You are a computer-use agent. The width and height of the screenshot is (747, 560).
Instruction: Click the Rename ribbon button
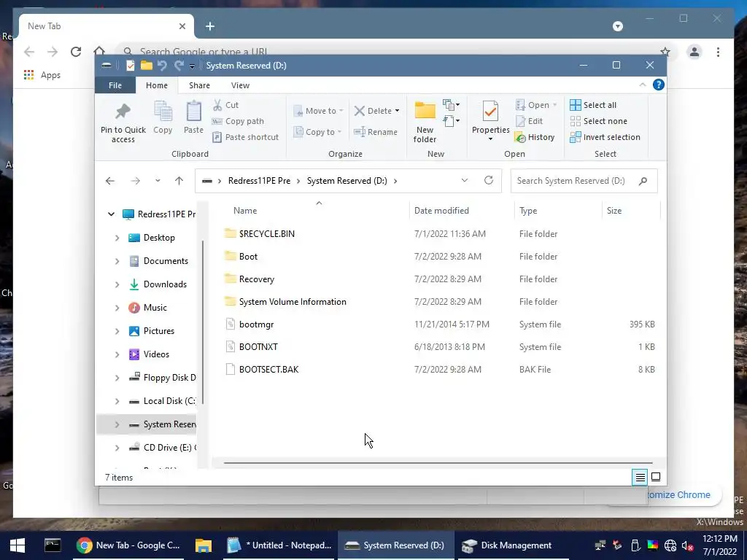tap(376, 132)
